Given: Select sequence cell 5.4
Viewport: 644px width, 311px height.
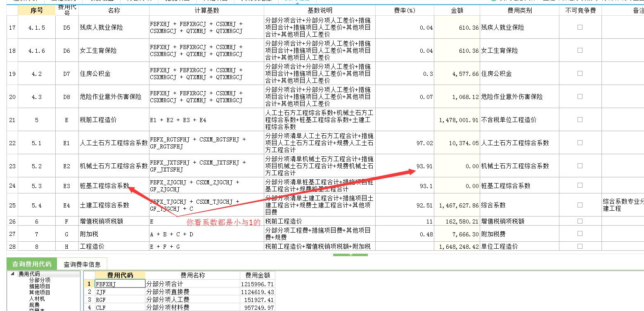Looking at the screenshot, I should point(37,205).
